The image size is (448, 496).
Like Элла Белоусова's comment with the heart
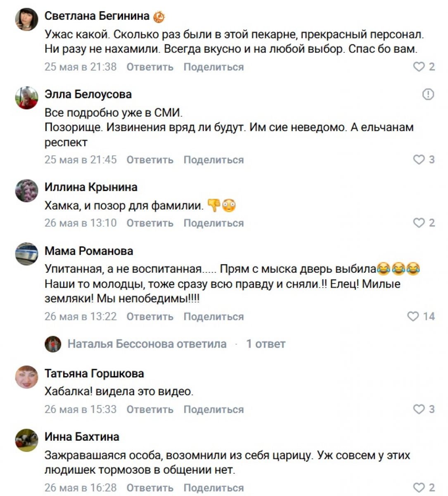tap(419, 160)
